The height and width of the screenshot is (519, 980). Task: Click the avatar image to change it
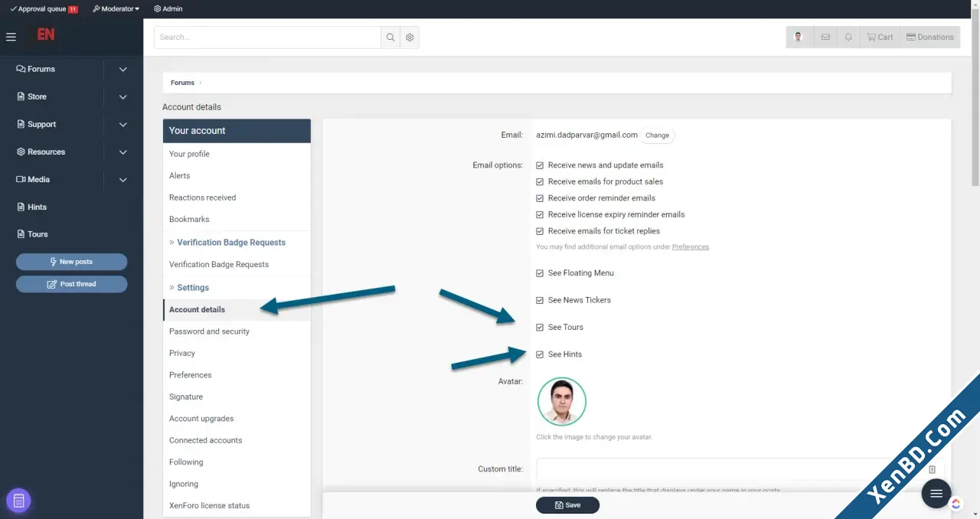(x=562, y=401)
